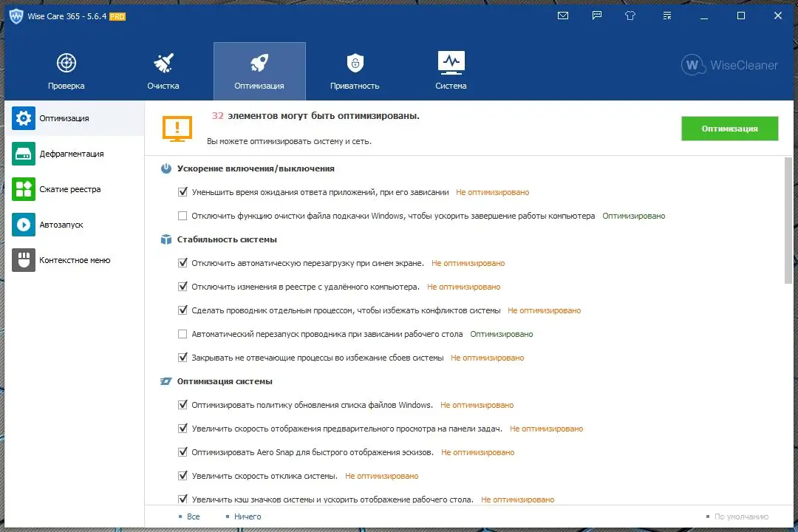Click the t-shirt skin selector icon
Viewport: 798px width, 532px height.
pos(630,15)
